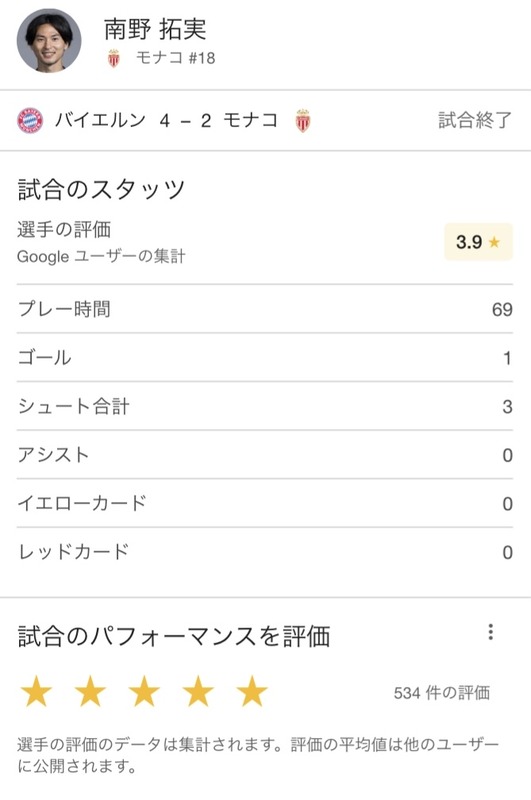Screen dimensions: 531x800
Task: Click the player name 南野 拓実
Action: coord(155,29)
